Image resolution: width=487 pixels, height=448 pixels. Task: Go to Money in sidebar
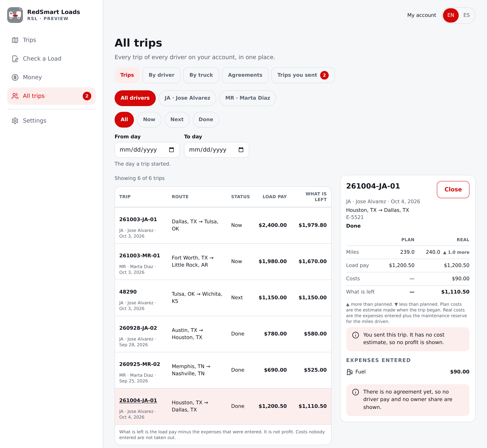point(51,77)
